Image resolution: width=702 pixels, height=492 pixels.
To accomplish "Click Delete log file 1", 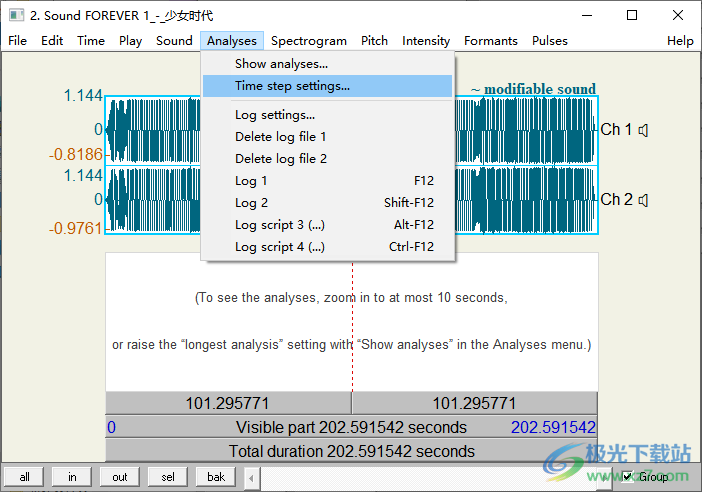I will pyautogui.click(x=281, y=137).
